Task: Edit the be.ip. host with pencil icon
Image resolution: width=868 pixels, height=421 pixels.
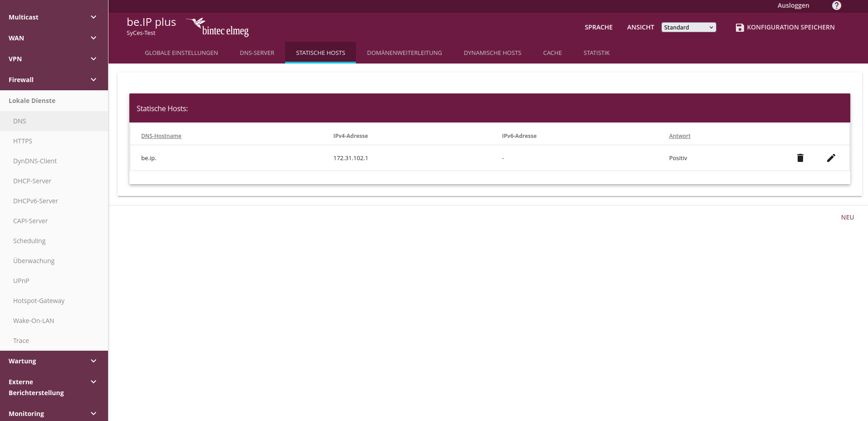Action: point(831,158)
